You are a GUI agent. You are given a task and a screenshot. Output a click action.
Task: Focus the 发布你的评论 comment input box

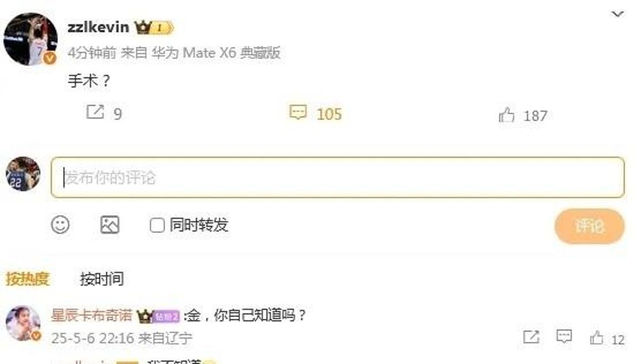coord(338,177)
